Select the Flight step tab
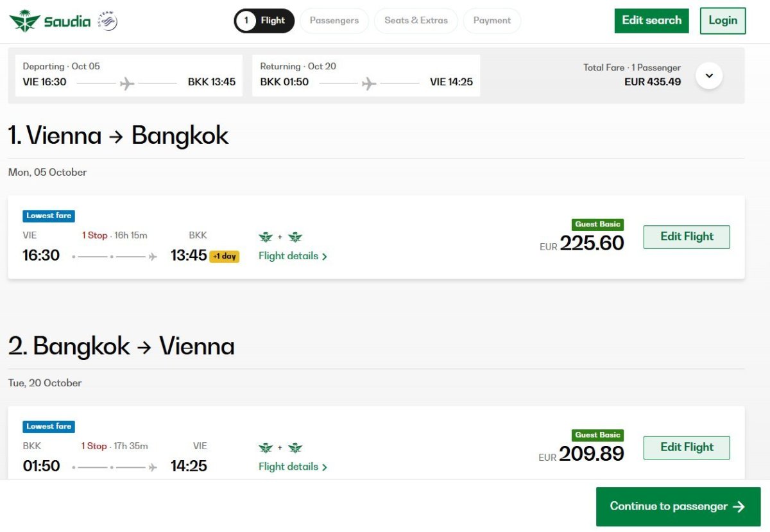This screenshot has height=532, width=770. click(264, 21)
